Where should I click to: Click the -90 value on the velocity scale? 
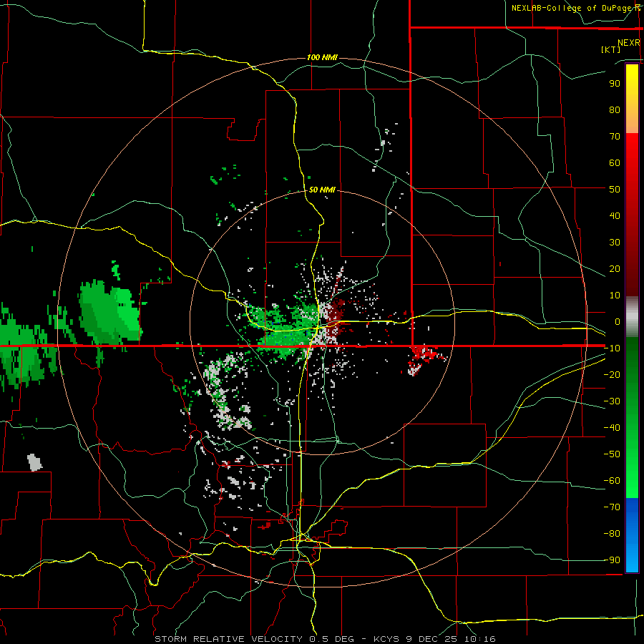[612, 560]
